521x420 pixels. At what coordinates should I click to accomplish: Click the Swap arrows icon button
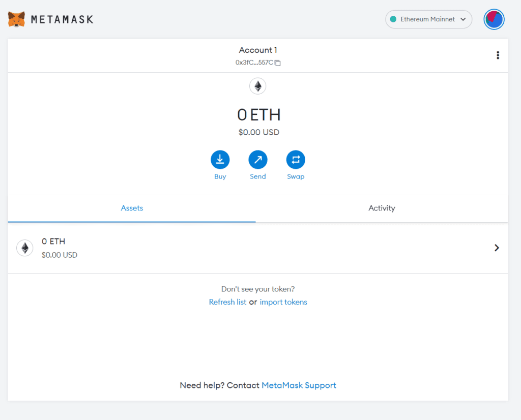point(296,160)
